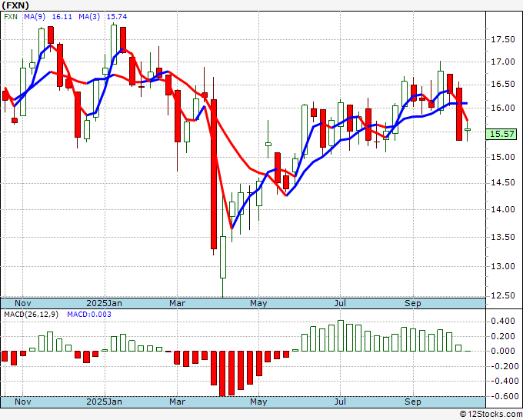Click the MA(3) value 15.74
The image size is (523, 420).
coord(117,16)
